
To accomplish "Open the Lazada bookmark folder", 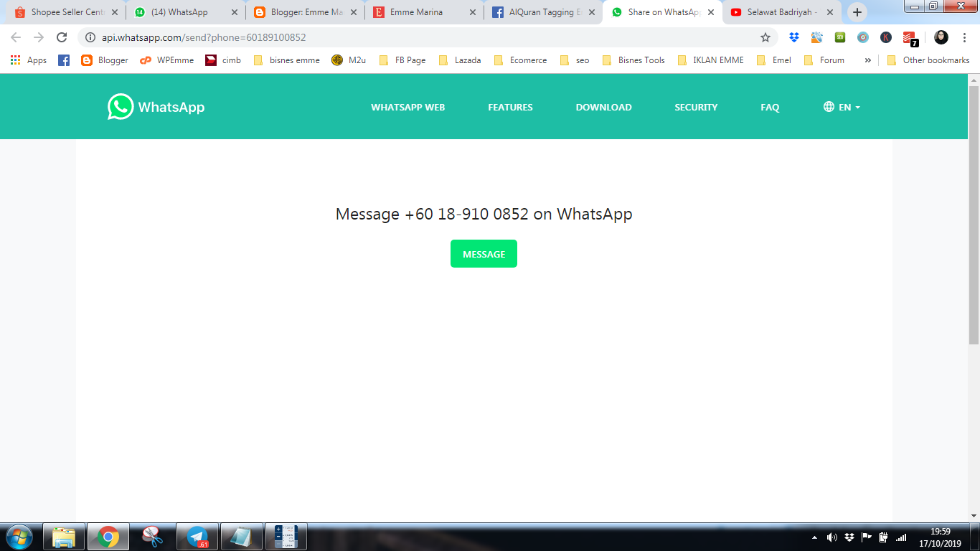I will pos(460,60).
